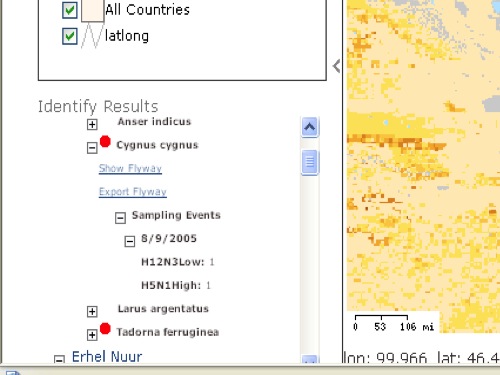Uncheck the All Countries layer checkbox
This screenshot has width=500, height=375.
pos(70,10)
